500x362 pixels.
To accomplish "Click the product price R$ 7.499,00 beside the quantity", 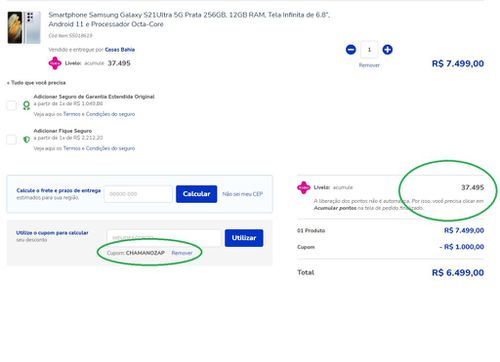I will coord(458,64).
